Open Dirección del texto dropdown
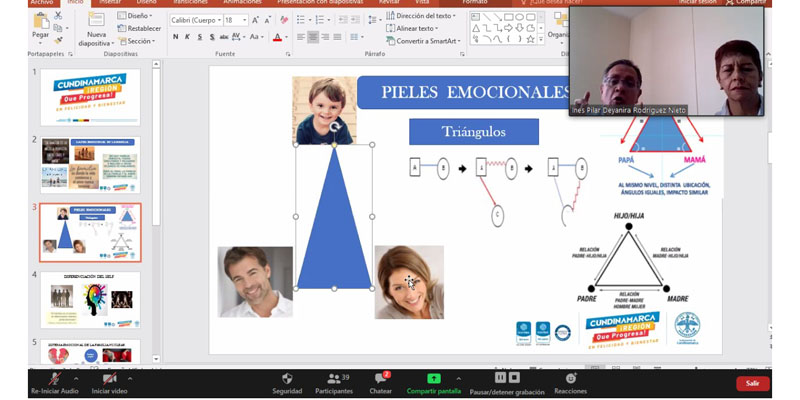The image size is (800, 400). point(422,16)
